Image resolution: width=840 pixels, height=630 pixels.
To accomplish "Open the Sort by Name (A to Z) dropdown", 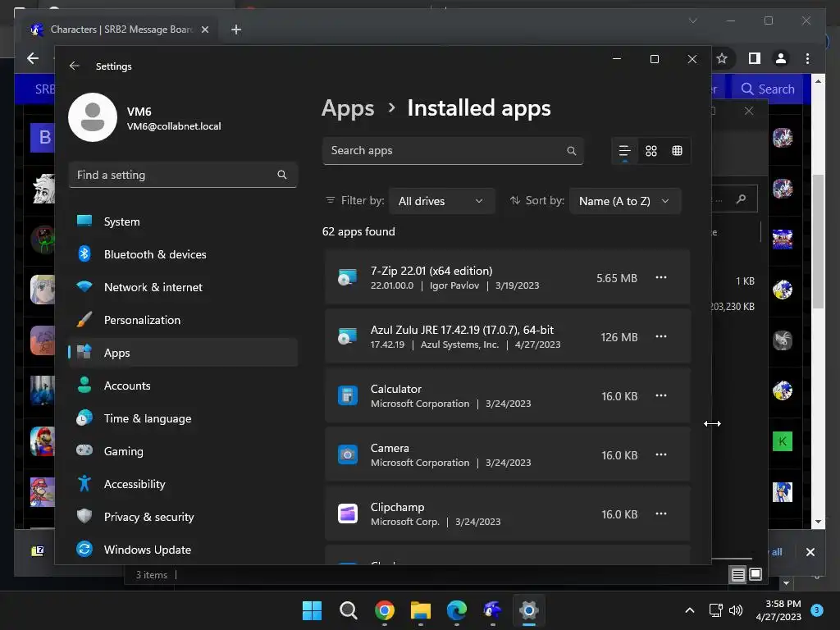I will point(624,201).
